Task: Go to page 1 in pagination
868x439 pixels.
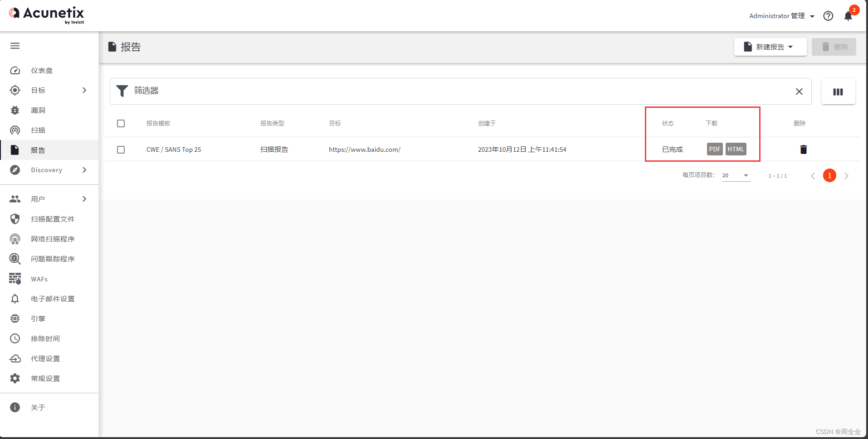Action: pos(829,175)
